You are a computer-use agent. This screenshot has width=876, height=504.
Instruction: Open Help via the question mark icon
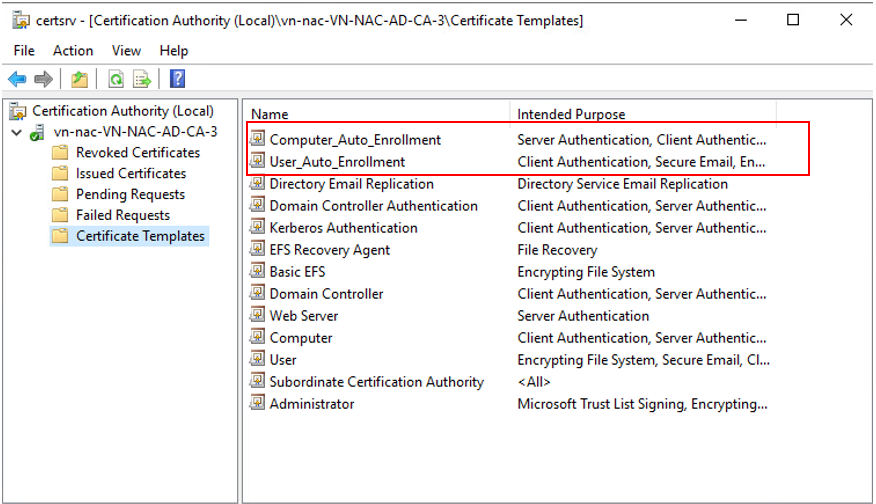[x=177, y=79]
